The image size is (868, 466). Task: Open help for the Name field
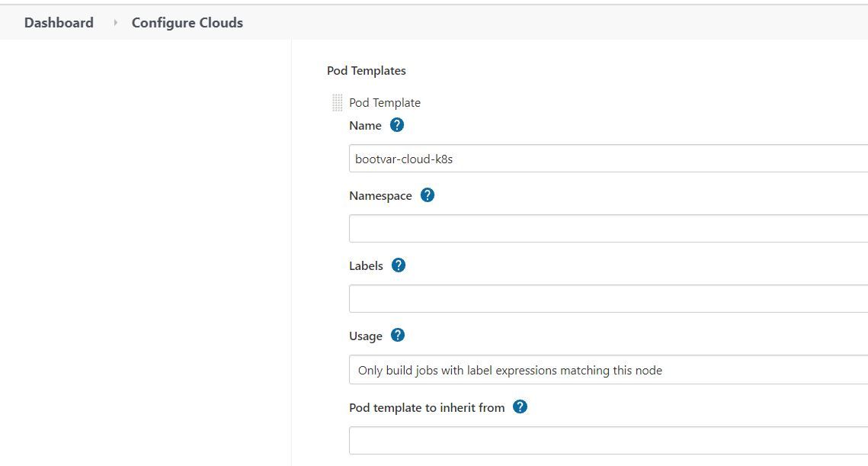point(396,125)
